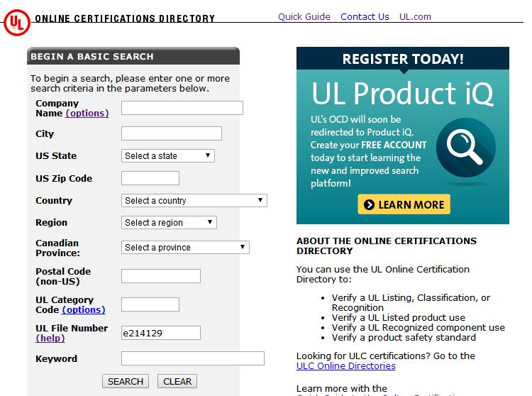Click the UL File Number help link
This screenshot has height=396, width=532.
[50, 339]
